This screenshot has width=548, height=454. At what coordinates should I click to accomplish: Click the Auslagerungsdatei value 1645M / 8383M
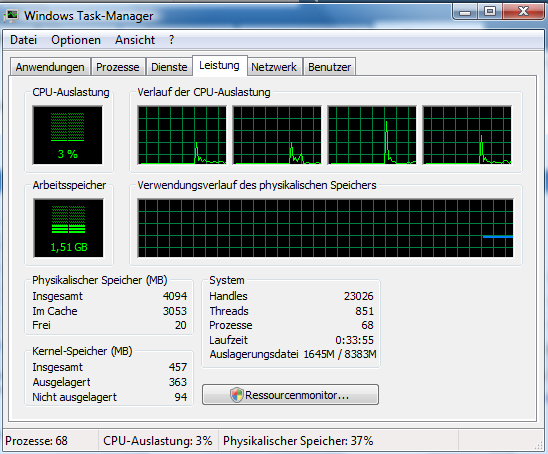click(x=340, y=354)
